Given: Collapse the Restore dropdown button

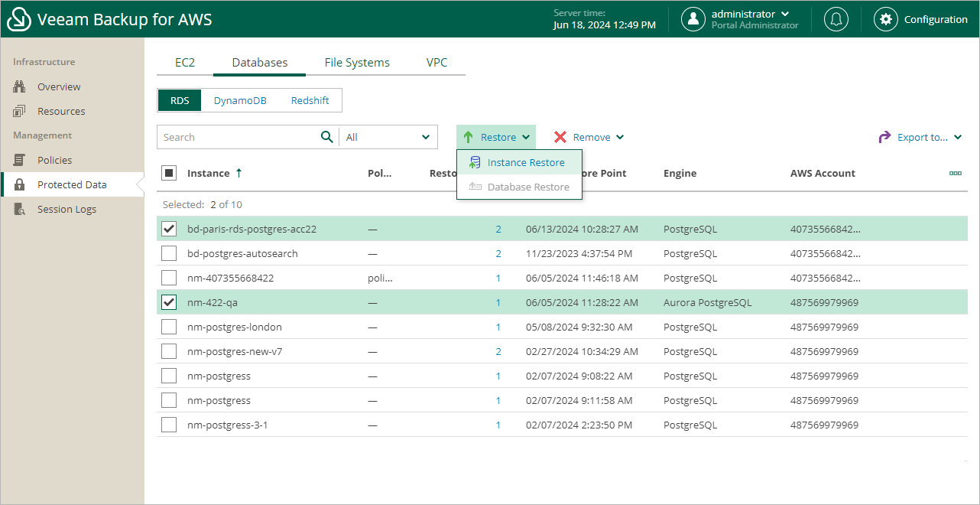Looking at the screenshot, I should click(x=496, y=137).
